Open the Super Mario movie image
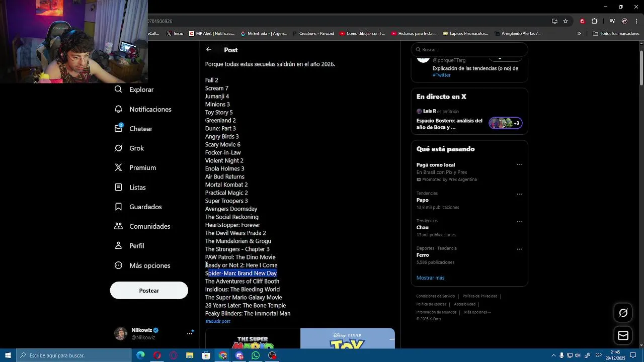 pos(253,338)
